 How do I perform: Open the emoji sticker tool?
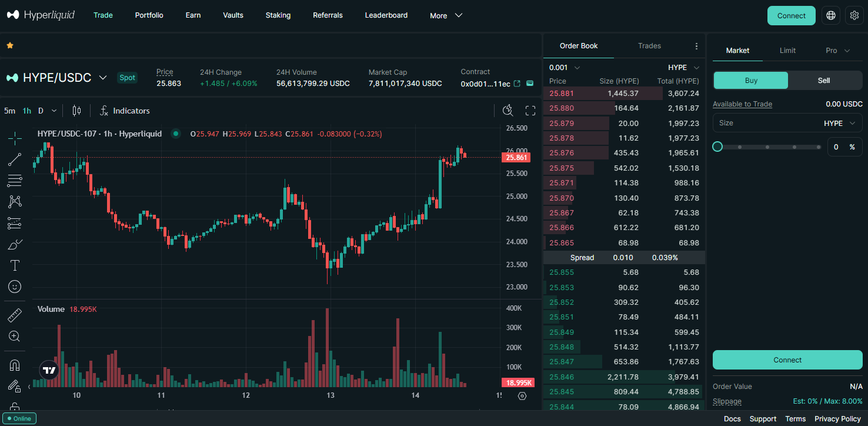pyautogui.click(x=15, y=287)
